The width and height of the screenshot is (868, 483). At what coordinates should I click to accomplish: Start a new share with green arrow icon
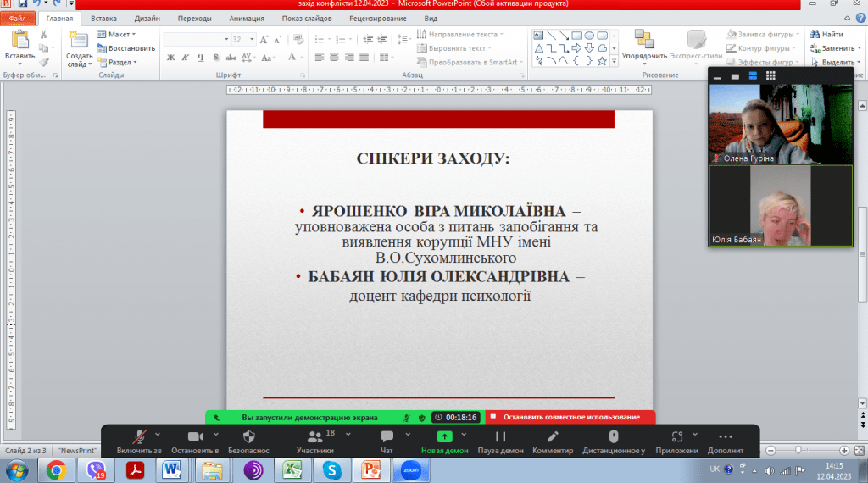444,436
